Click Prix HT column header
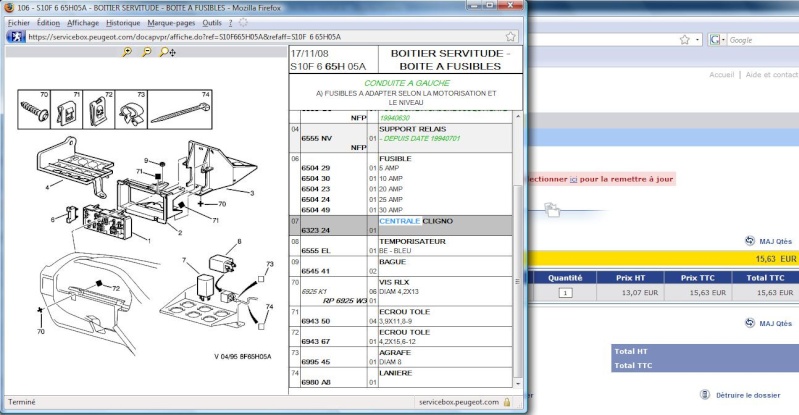The image size is (799, 415). 630,278
